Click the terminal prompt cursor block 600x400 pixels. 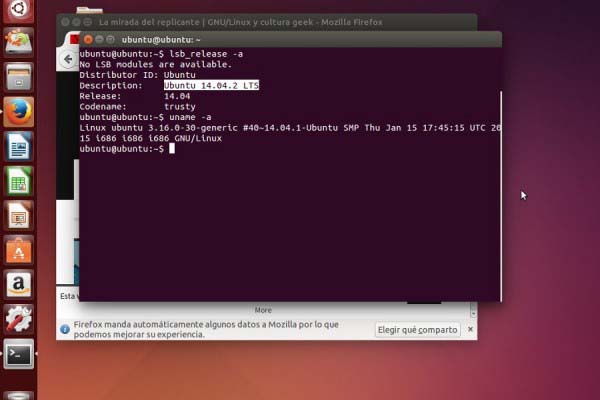pyautogui.click(x=172, y=149)
